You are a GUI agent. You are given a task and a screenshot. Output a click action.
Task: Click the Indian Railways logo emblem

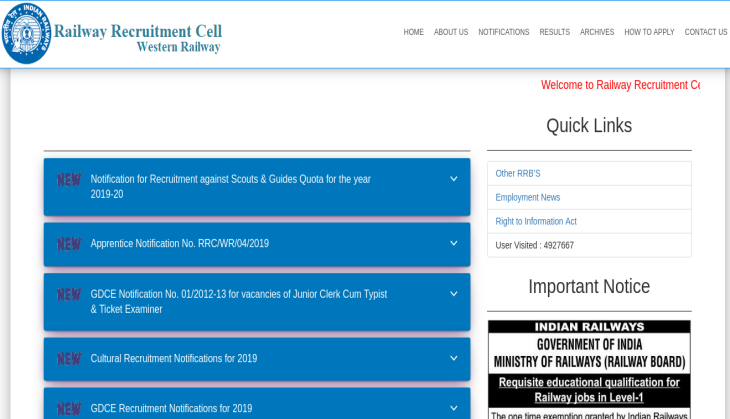click(26, 33)
